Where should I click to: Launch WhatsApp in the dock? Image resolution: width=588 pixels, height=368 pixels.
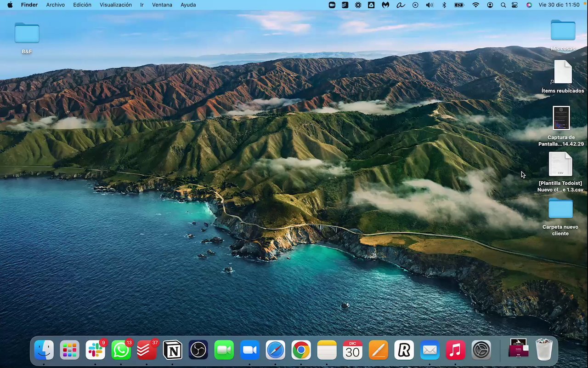pos(121,351)
